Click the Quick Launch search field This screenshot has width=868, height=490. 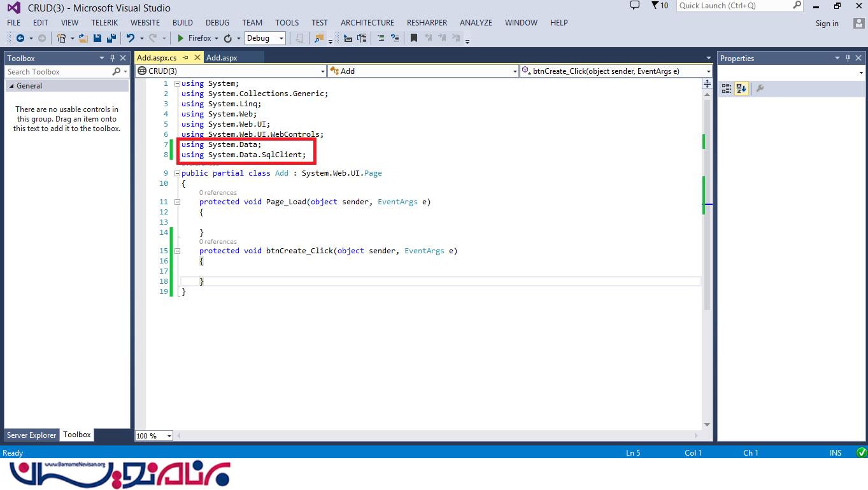pyautogui.click(x=734, y=6)
